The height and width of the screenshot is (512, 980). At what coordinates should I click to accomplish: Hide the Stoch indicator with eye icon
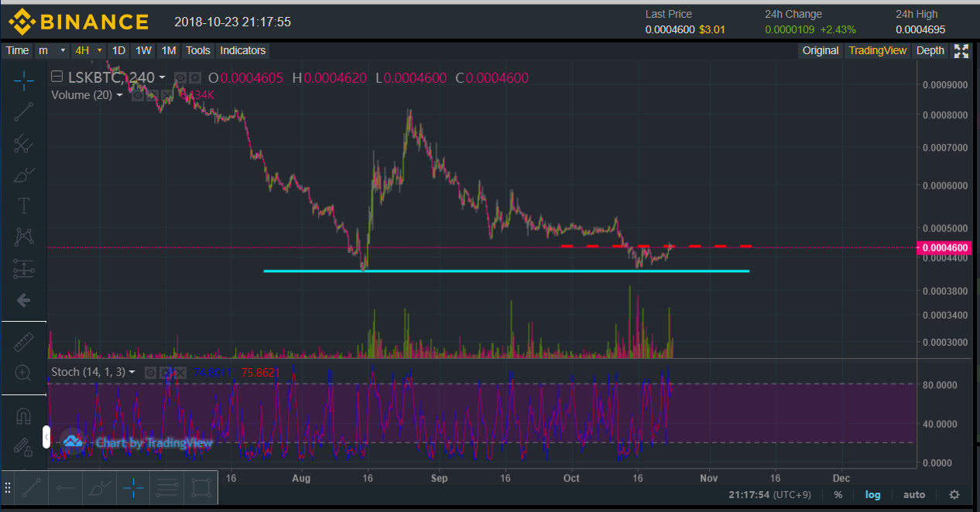(152, 373)
